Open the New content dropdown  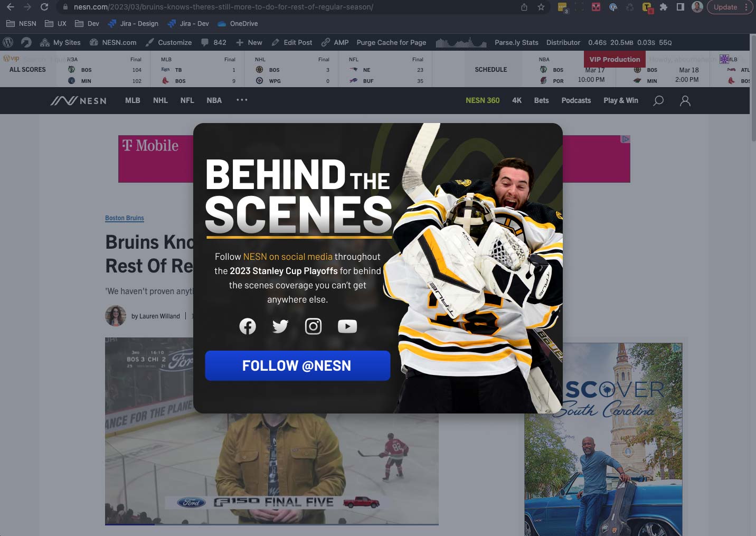[249, 42]
